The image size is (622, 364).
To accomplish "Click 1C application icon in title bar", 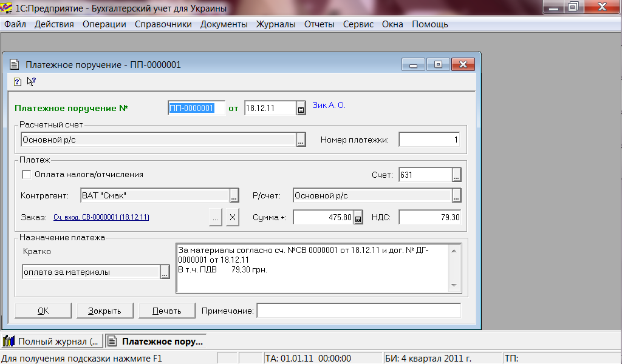I will 6,7.
